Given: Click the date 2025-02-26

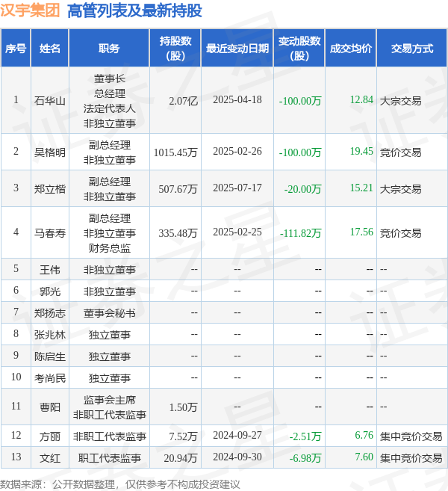Looking at the screenshot, I should click(237, 151).
